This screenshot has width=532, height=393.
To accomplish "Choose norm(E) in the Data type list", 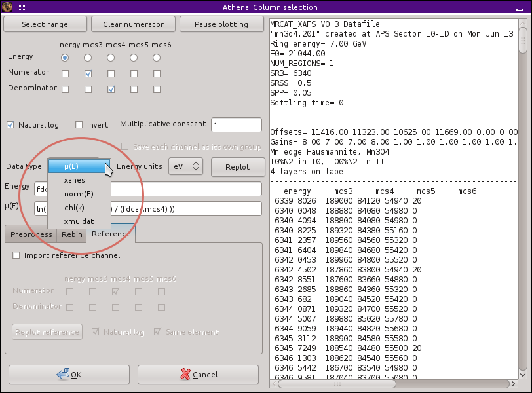I will click(79, 194).
